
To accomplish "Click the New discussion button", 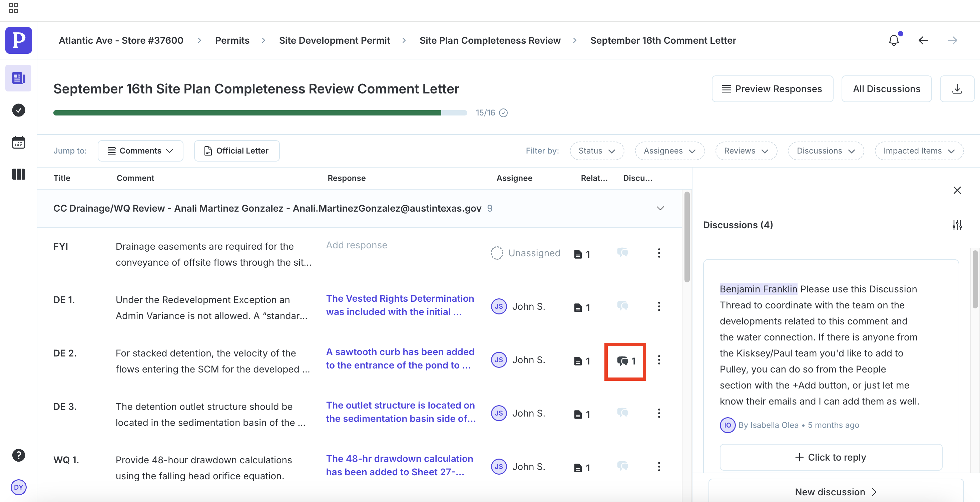I will [836, 492].
